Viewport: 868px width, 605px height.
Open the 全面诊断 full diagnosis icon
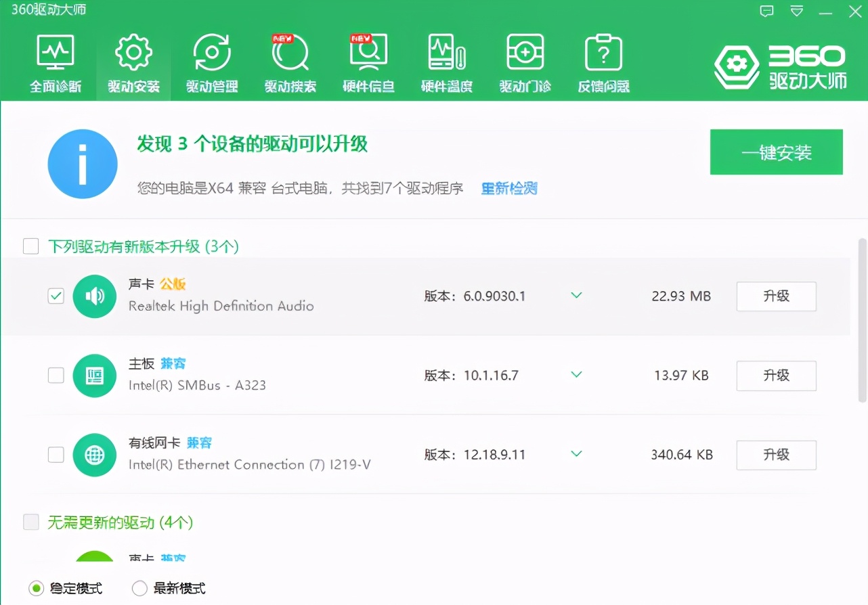click(56, 53)
